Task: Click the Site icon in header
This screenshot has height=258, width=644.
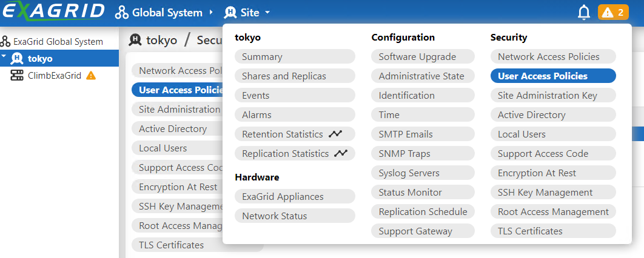Action: (230, 13)
